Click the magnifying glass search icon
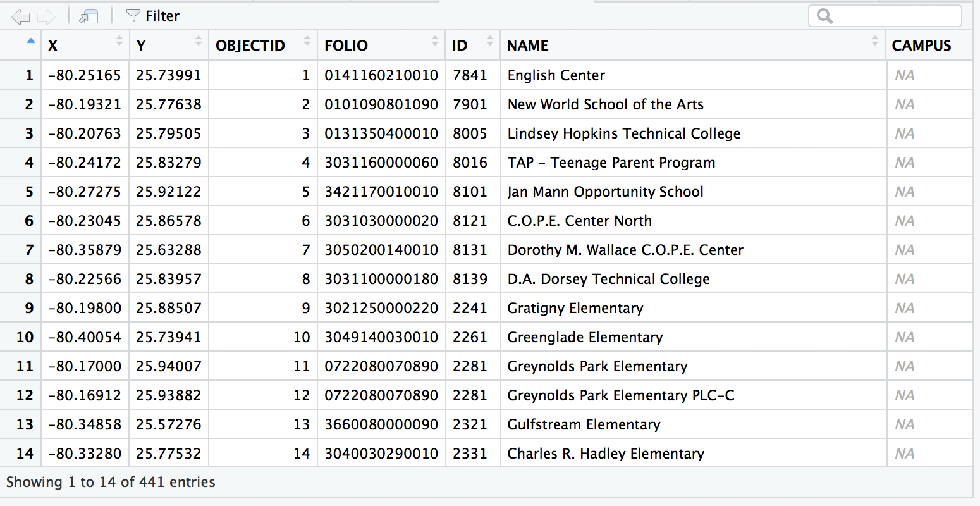The width and height of the screenshot is (980, 506). [825, 16]
